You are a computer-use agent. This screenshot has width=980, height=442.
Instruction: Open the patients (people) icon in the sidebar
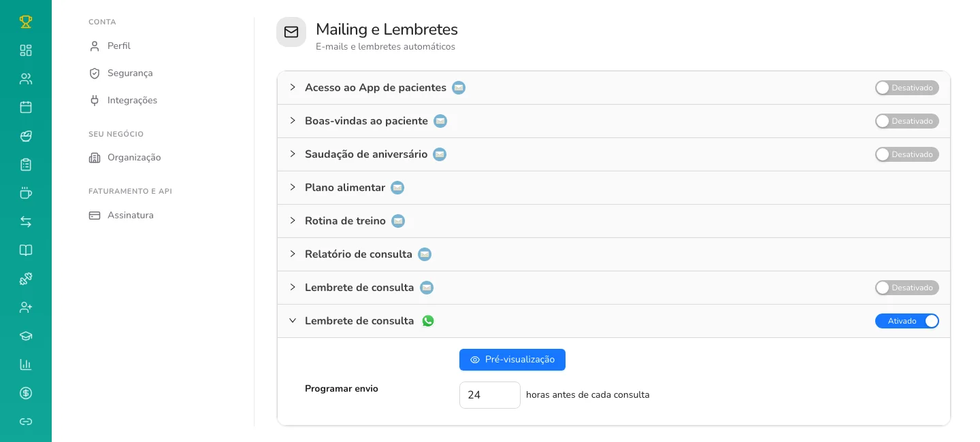coord(26,79)
